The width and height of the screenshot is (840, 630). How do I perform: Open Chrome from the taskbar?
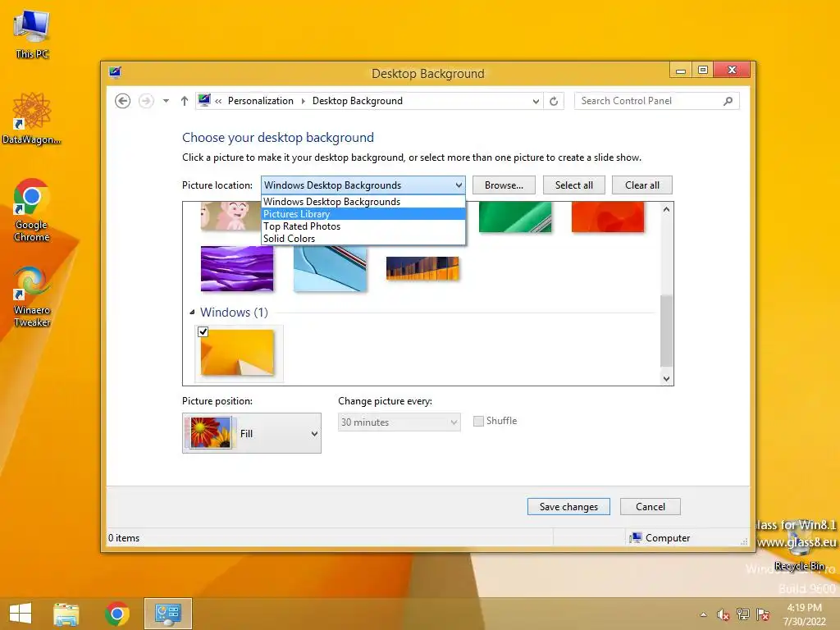pyautogui.click(x=116, y=614)
